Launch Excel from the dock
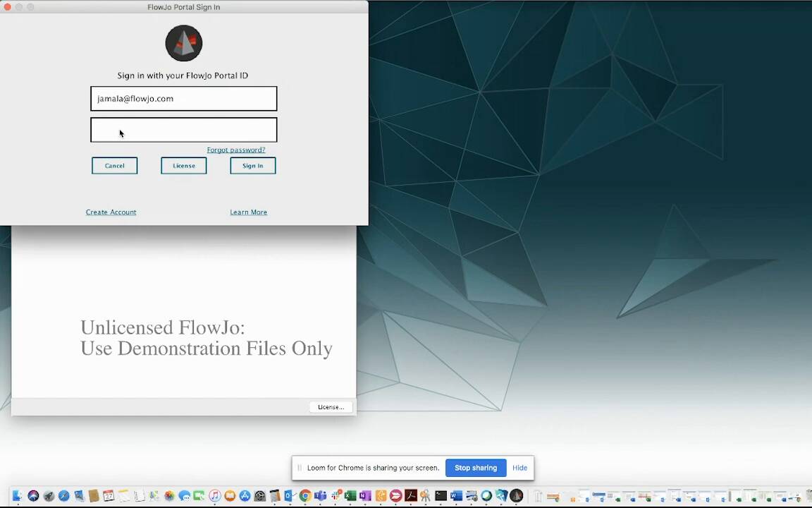 [350, 495]
